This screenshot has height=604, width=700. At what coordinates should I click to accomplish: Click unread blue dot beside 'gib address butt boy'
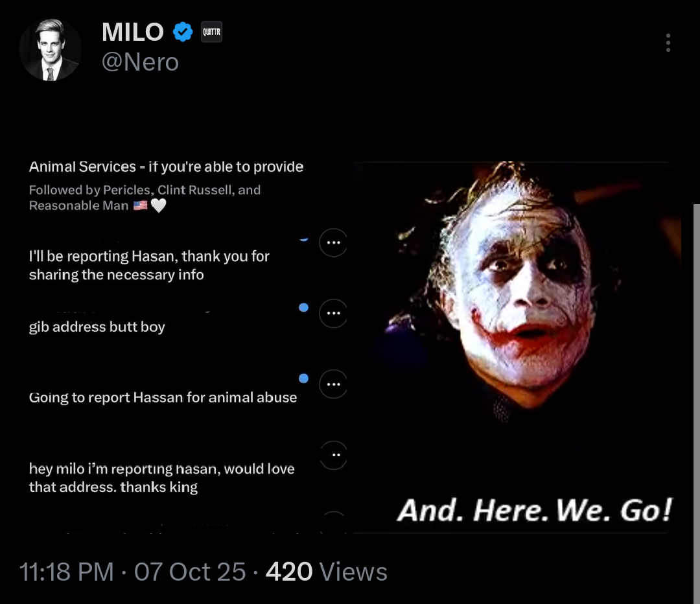tap(303, 308)
